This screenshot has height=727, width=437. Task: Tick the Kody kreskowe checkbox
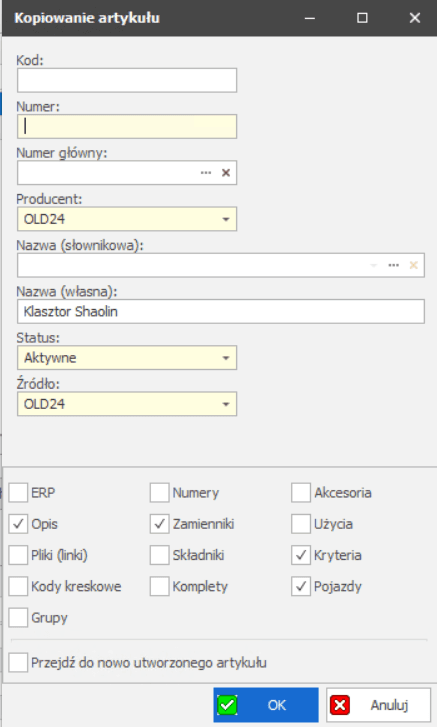pyautogui.click(x=18, y=586)
